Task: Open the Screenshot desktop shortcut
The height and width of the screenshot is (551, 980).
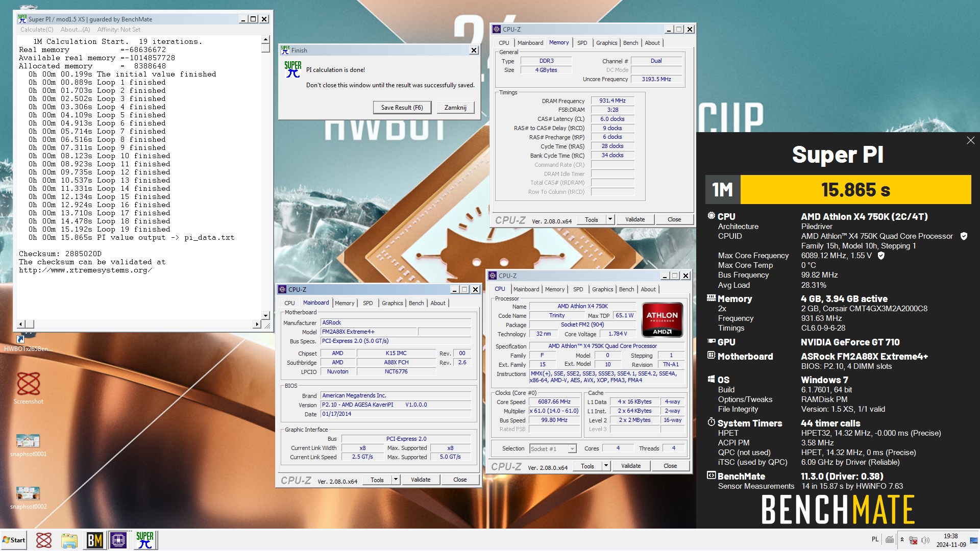Action: pos(28,388)
